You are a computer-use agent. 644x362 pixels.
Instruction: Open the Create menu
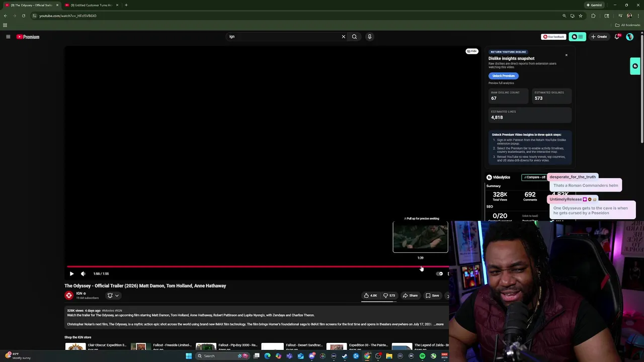tap(599, 37)
